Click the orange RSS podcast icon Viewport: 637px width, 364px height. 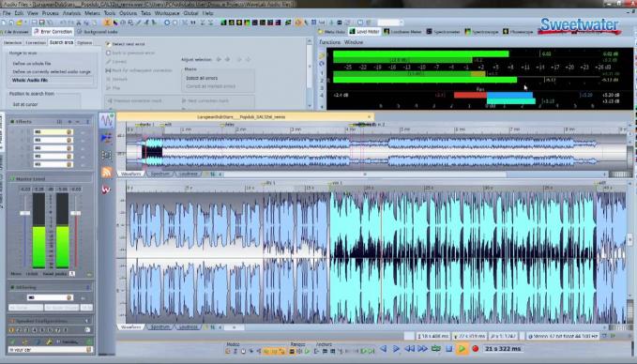tap(107, 173)
